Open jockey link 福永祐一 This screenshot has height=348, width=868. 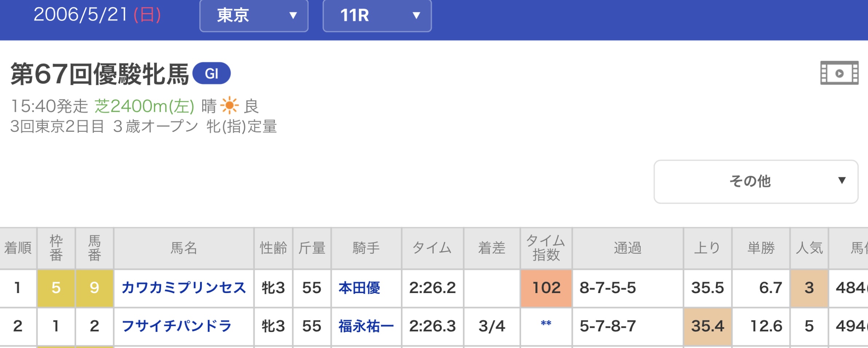pyautogui.click(x=366, y=326)
